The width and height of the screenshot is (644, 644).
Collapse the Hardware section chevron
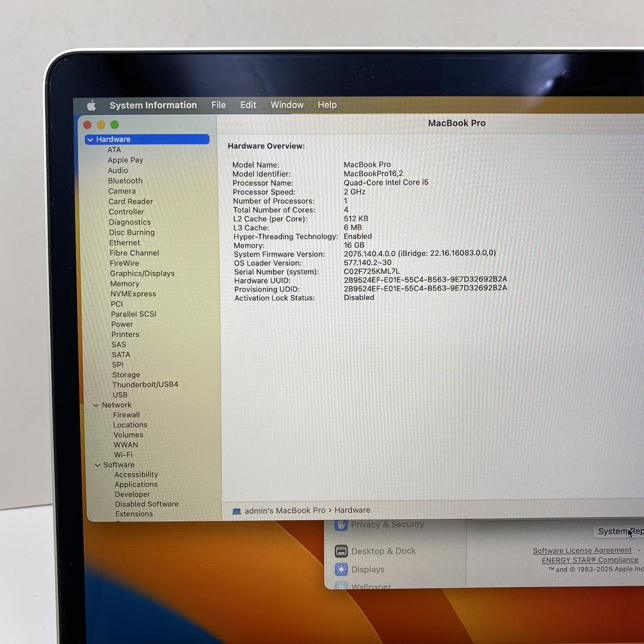pyautogui.click(x=90, y=140)
